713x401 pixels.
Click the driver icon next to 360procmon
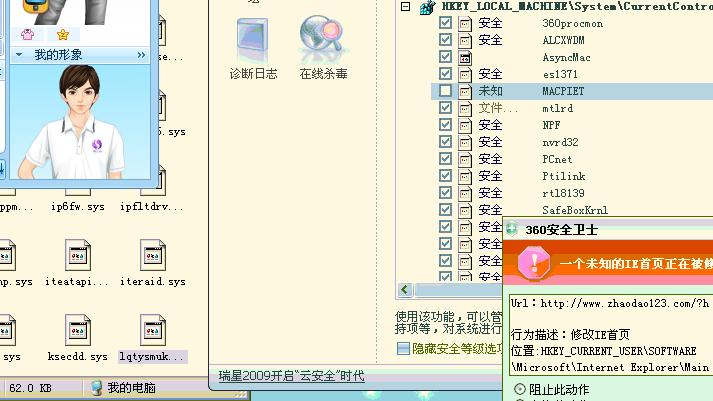[x=465, y=23]
